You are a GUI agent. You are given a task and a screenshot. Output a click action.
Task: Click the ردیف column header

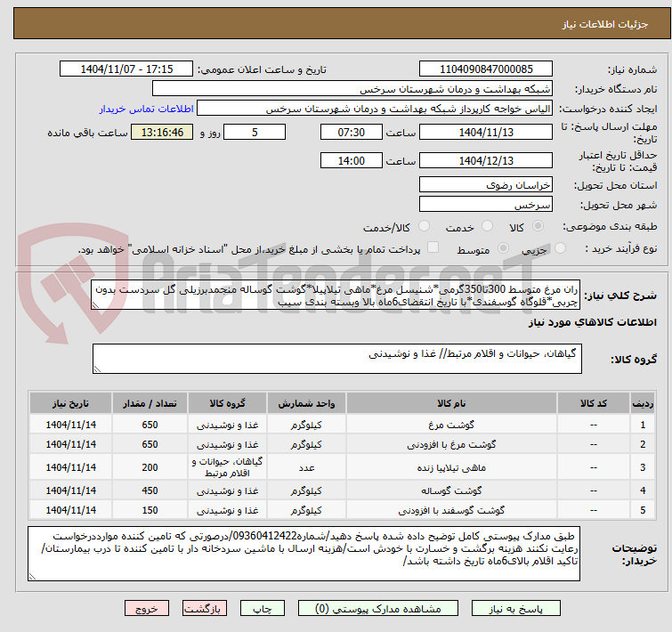click(x=643, y=403)
